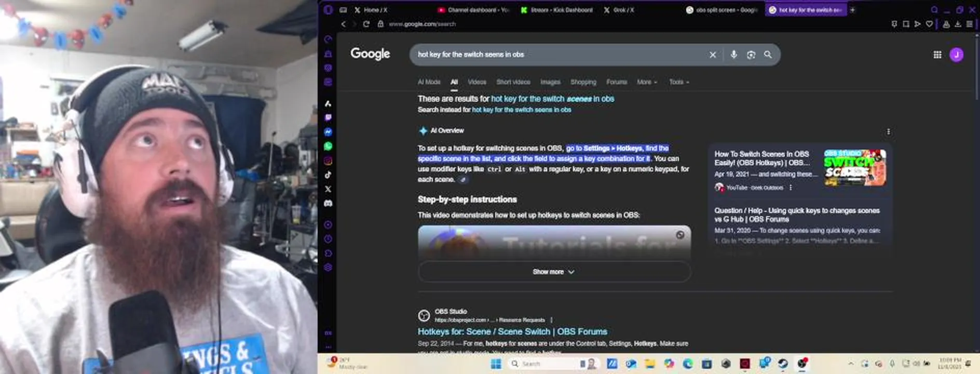Click the Switch Scenes video thumbnail

tap(855, 167)
